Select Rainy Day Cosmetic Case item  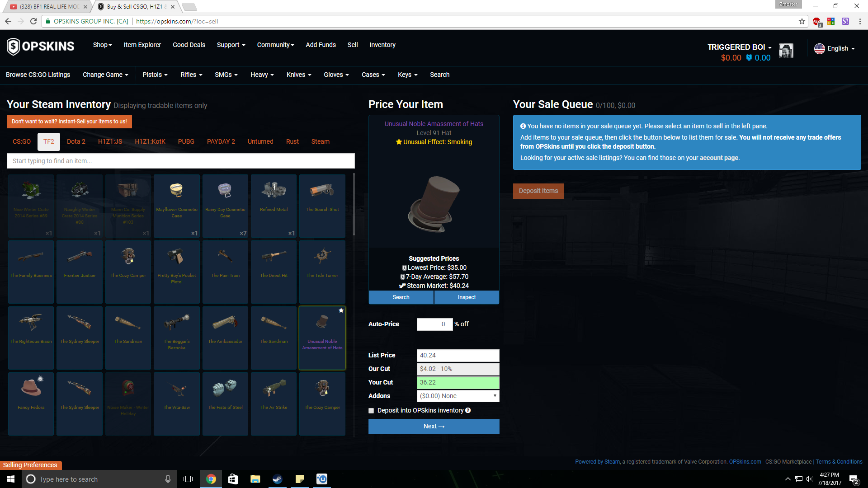click(225, 206)
